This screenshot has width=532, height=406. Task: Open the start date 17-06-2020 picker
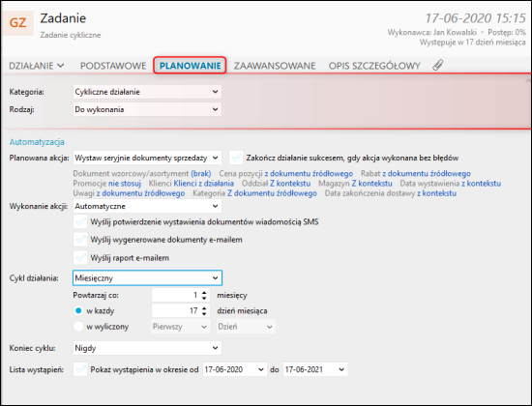[234, 369]
